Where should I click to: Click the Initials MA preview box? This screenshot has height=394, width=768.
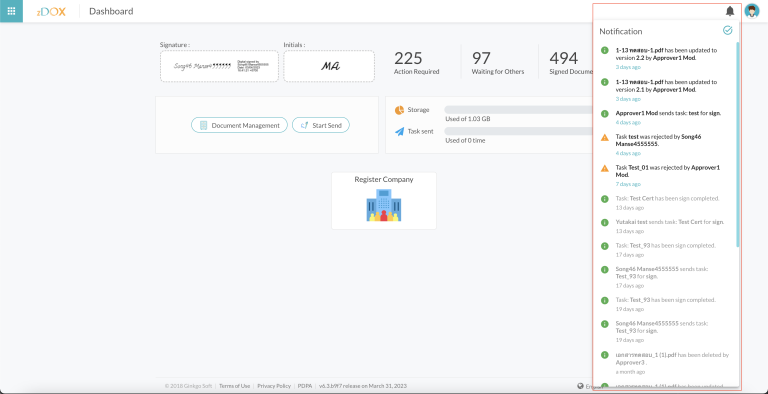[x=329, y=66]
